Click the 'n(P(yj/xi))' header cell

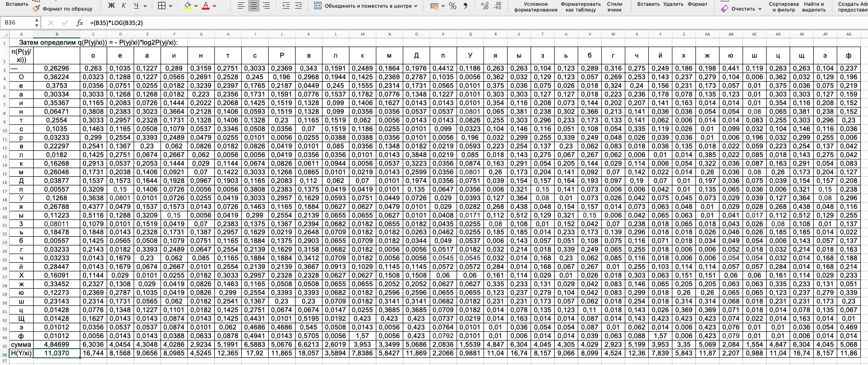(x=21, y=55)
